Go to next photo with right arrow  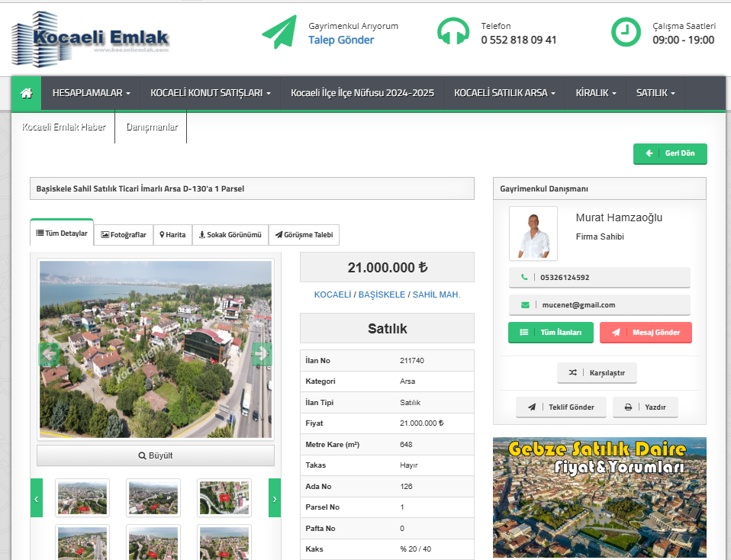262,353
